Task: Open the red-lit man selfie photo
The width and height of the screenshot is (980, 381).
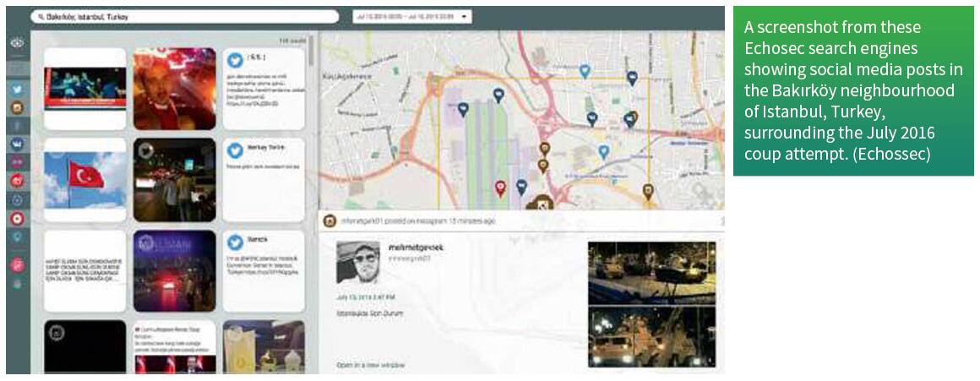Action: click(x=174, y=89)
